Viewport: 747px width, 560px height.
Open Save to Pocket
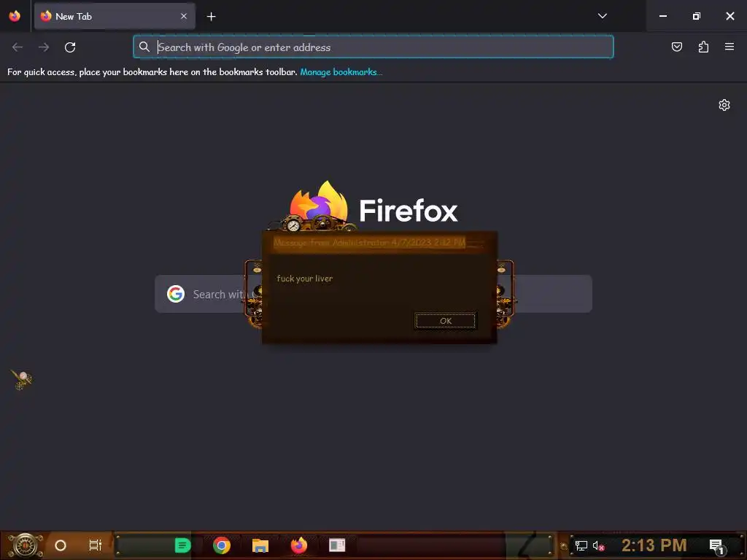676,47
